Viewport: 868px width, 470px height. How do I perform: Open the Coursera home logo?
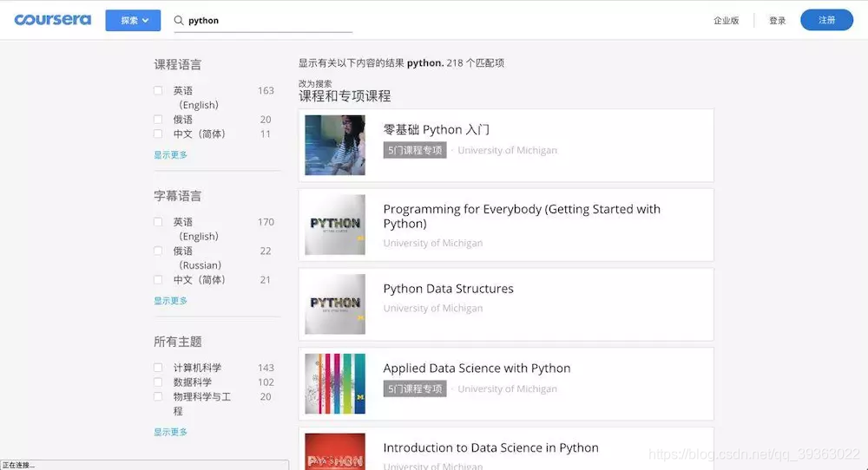tap(53, 20)
